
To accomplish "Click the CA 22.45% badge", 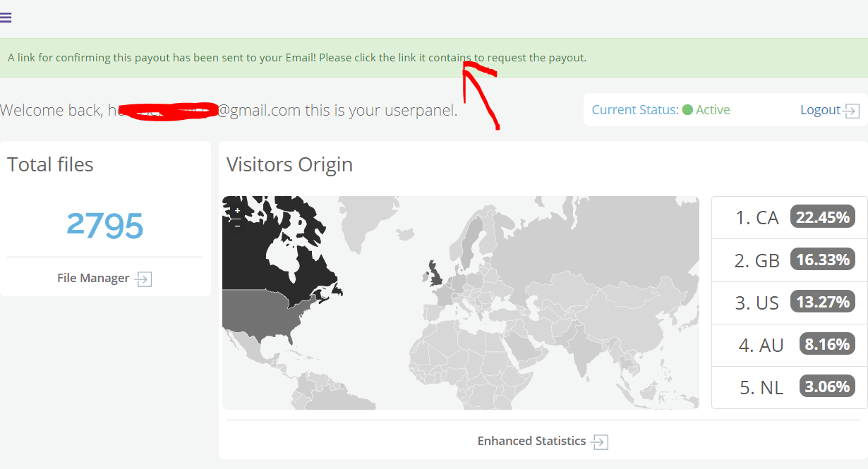I will pyautogui.click(x=822, y=217).
